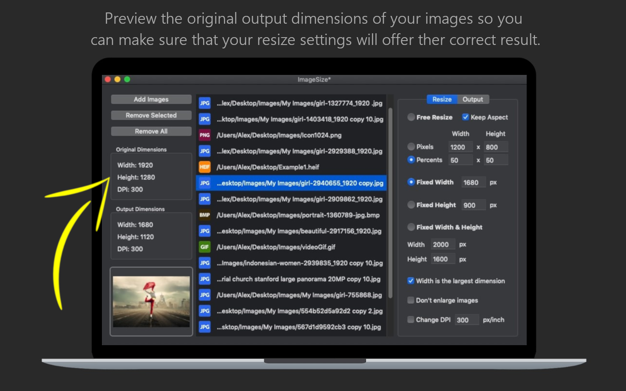Toggle Don't enlarge images checkbox
The width and height of the screenshot is (626, 391).
coord(410,300)
